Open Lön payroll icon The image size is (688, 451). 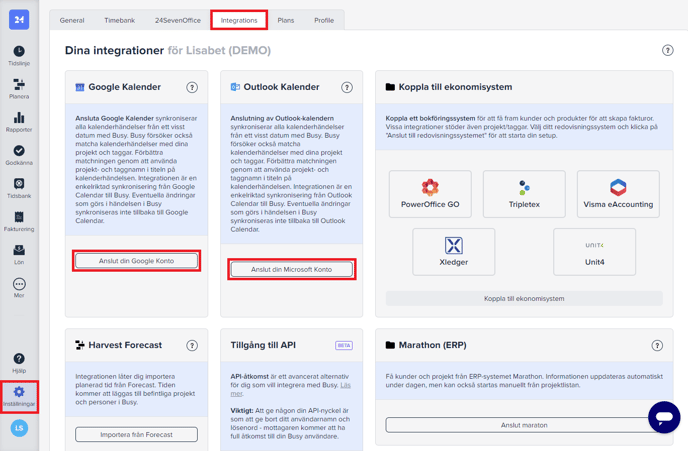coord(19,254)
